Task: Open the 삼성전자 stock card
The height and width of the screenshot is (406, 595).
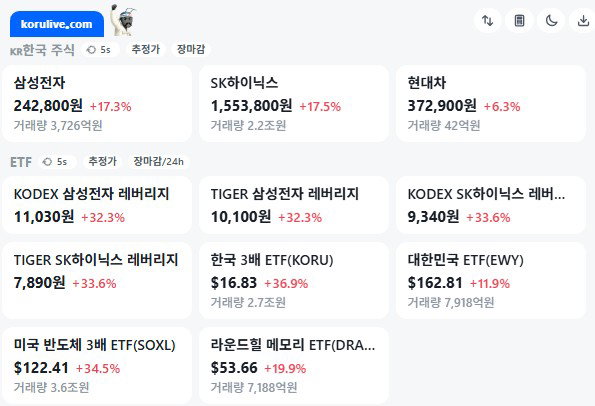Action: (x=97, y=104)
